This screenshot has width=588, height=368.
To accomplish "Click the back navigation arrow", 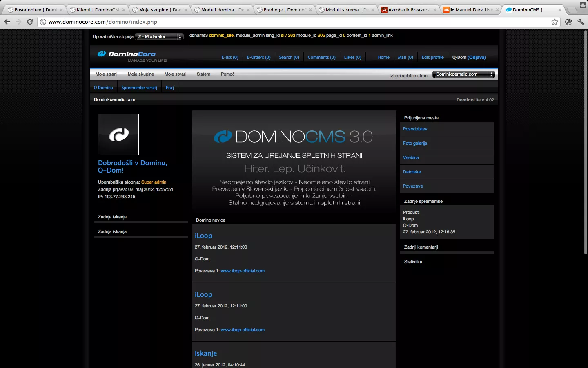I will pyautogui.click(x=7, y=22).
